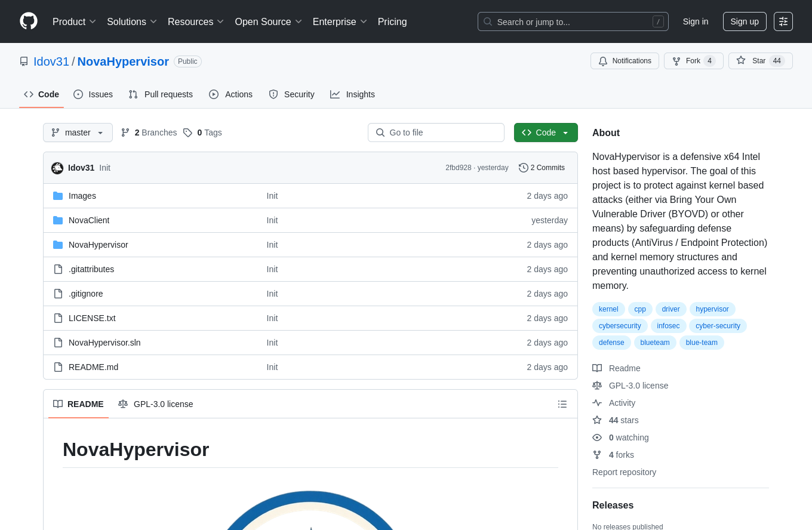Focus the Search or jump to field
This screenshot has height=530, width=812.
click(x=573, y=21)
